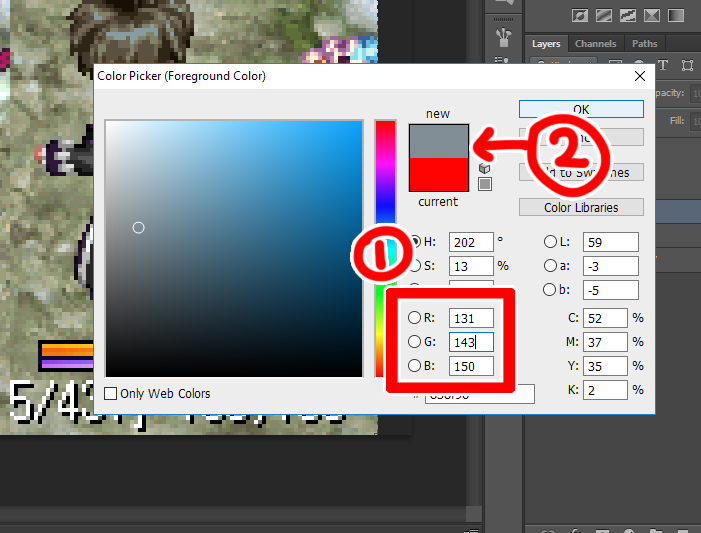
Task: Click the K black percentage field
Action: point(605,390)
